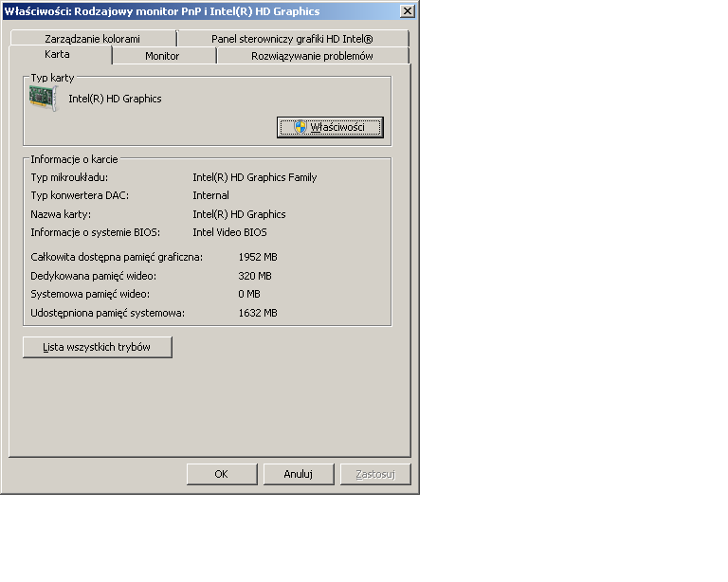The width and height of the screenshot is (728, 582).
Task: Open the Zarządzanie kolorami tab
Action: click(92, 39)
